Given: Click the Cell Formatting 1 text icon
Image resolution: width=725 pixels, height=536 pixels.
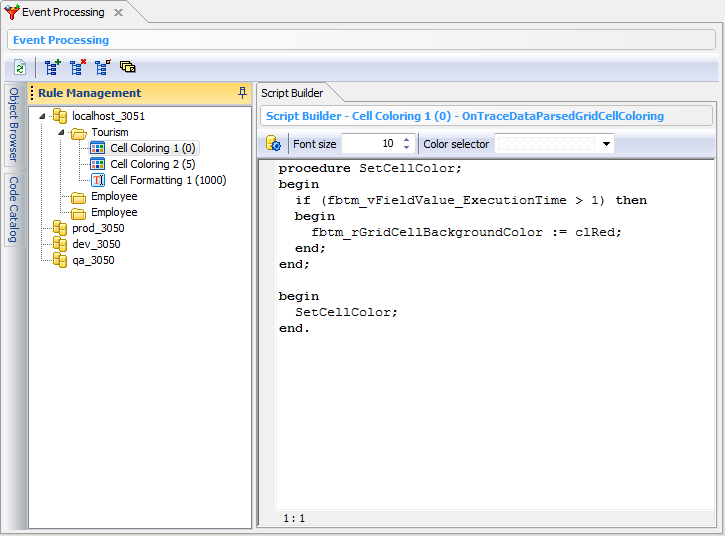Looking at the screenshot, I should coord(98,180).
